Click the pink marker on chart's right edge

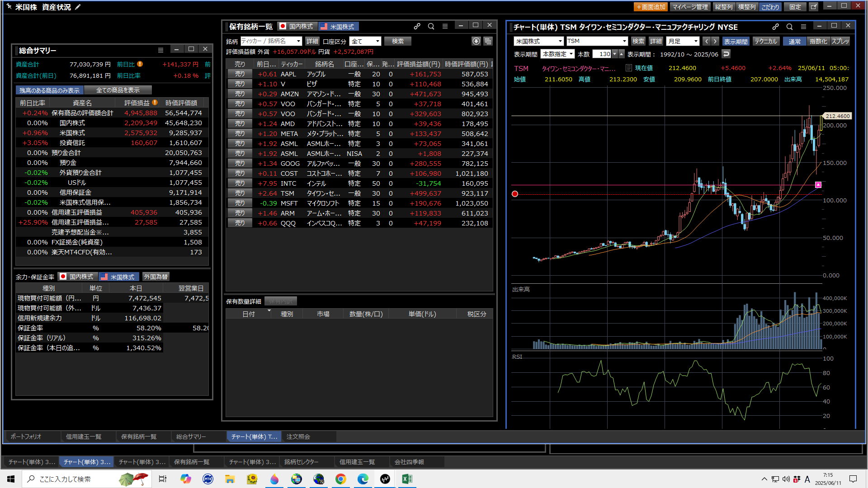pos(818,185)
